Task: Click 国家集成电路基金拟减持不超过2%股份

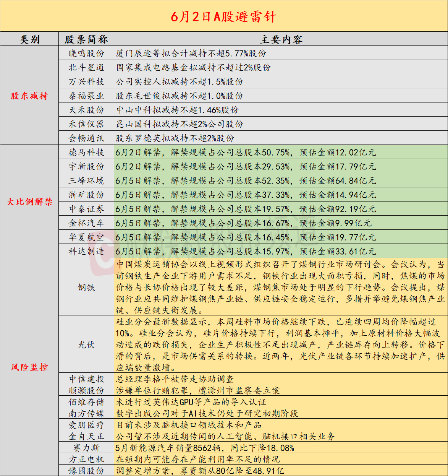Action: tap(193, 67)
